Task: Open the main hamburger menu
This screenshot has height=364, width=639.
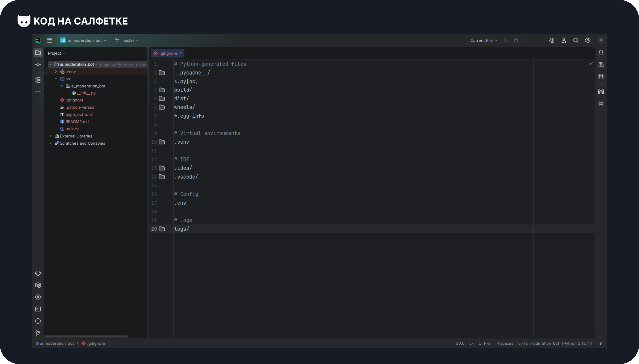Action: [x=50, y=40]
